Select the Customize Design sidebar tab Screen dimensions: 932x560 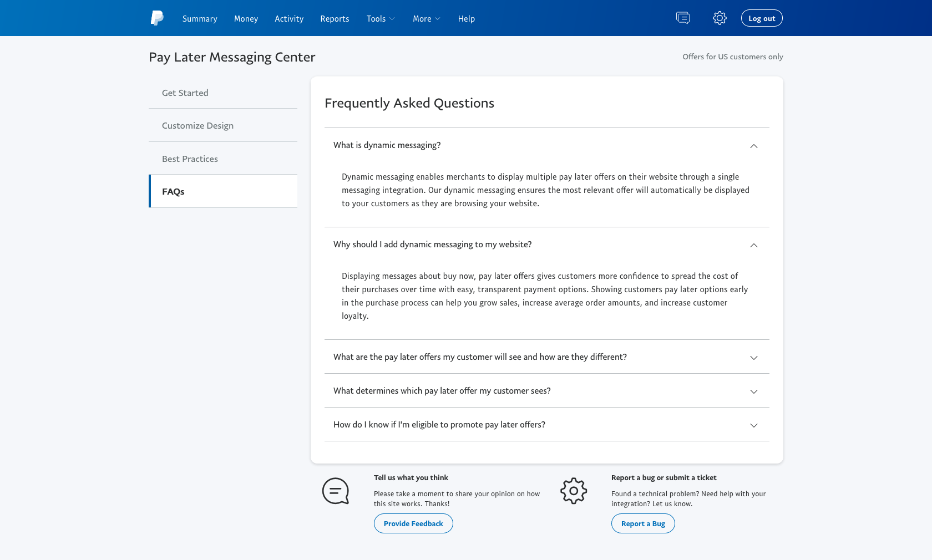(x=223, y=125)
